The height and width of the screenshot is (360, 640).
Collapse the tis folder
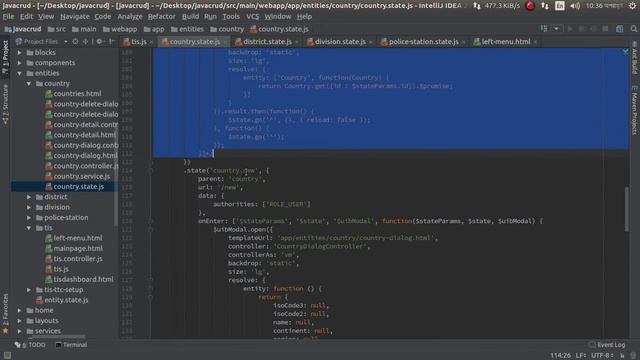click(29, 228)
